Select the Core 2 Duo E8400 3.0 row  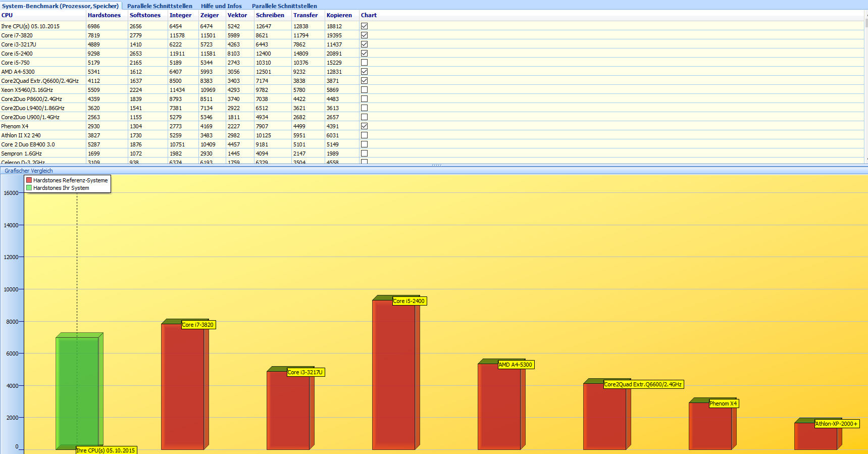point(28,144)
